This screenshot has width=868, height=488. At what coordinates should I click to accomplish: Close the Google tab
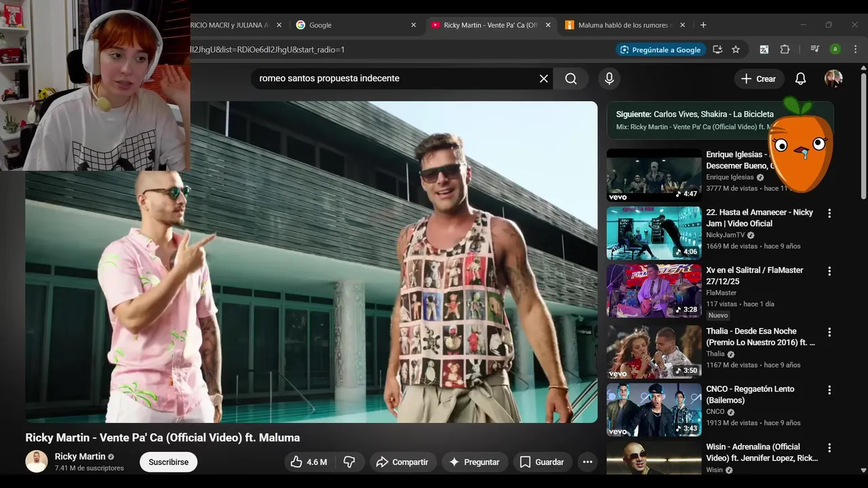click(414, 25)
